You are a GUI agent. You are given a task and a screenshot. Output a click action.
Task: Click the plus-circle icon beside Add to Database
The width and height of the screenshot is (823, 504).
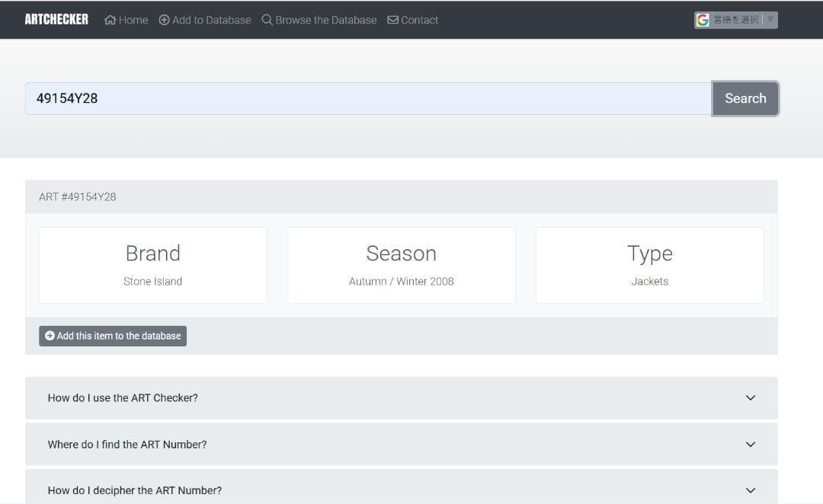[x=164, y=20]
